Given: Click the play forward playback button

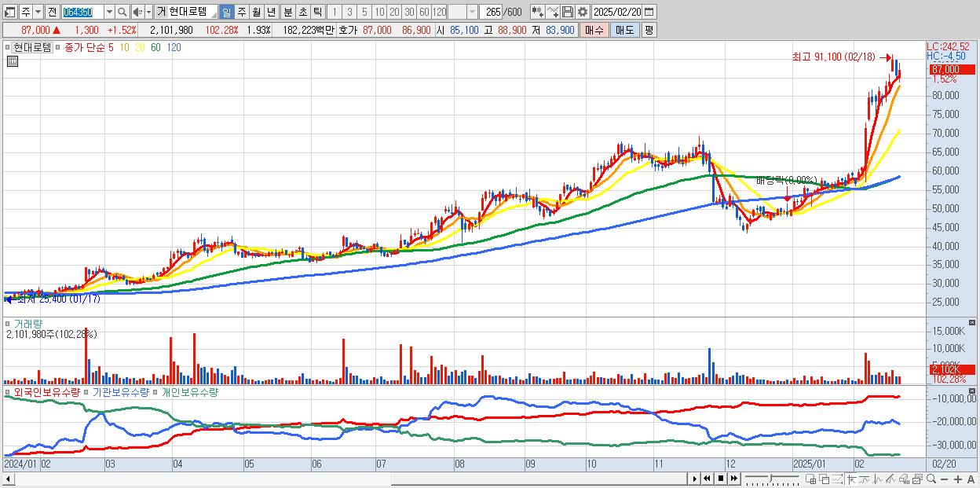Looking at the screenshot, I should click(x=694, y=479).
